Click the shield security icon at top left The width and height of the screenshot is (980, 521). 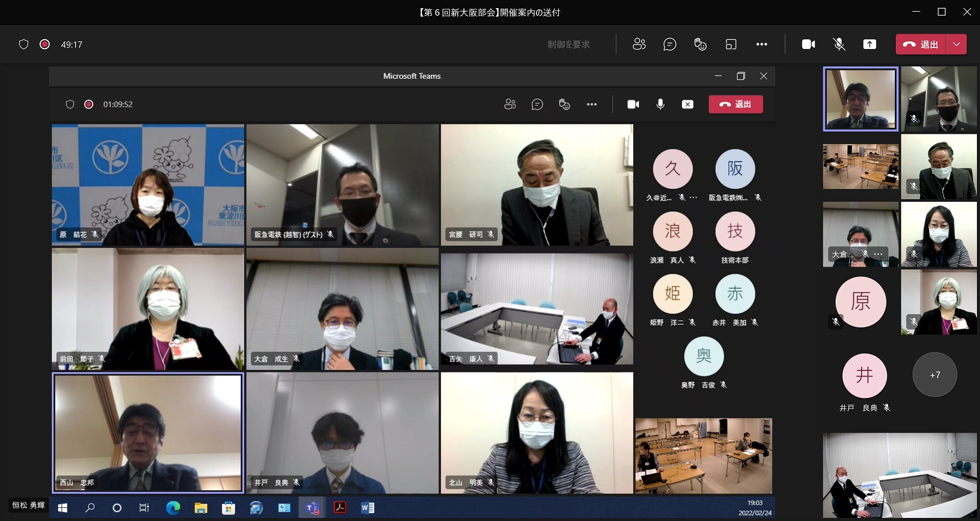(x=23, y=44)
